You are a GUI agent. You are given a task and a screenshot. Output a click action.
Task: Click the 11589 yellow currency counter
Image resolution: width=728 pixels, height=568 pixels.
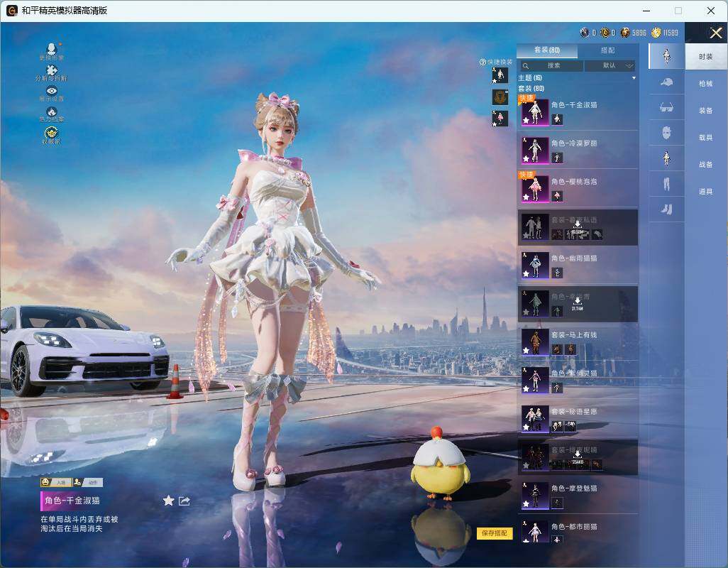point(665,33)
